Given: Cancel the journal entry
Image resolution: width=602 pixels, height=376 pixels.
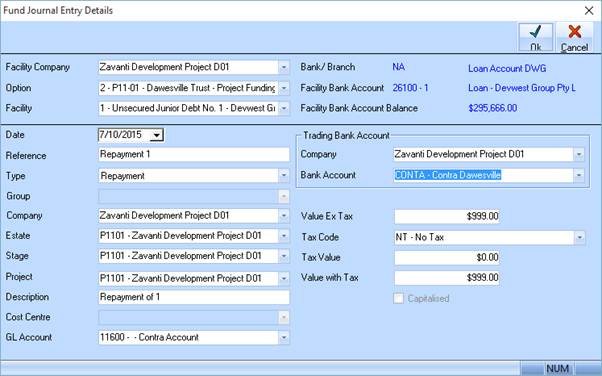Looking at the screenshot, I should point(574,37).
